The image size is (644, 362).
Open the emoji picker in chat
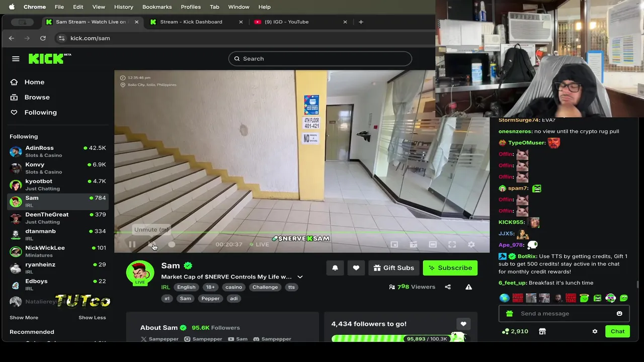click(x=619, y=313)
